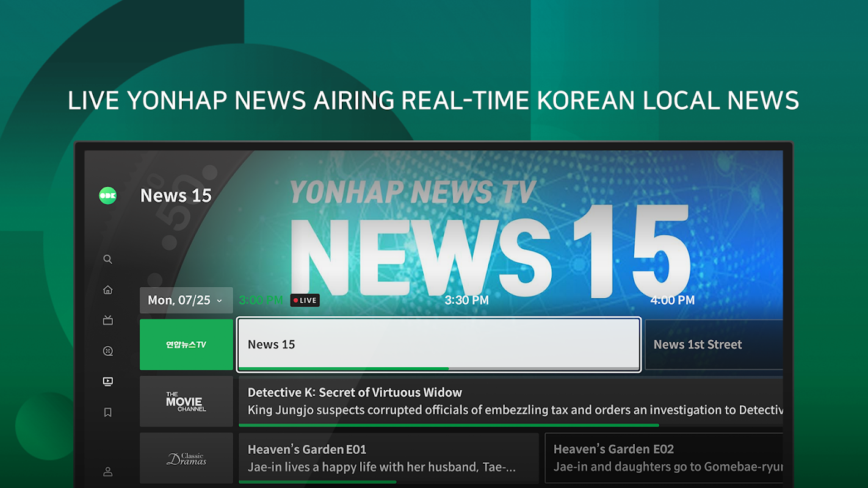Expand the Mon, 07/25 date dropdown
The height and width of the screenshot is (488, 868).
[186, 300]
